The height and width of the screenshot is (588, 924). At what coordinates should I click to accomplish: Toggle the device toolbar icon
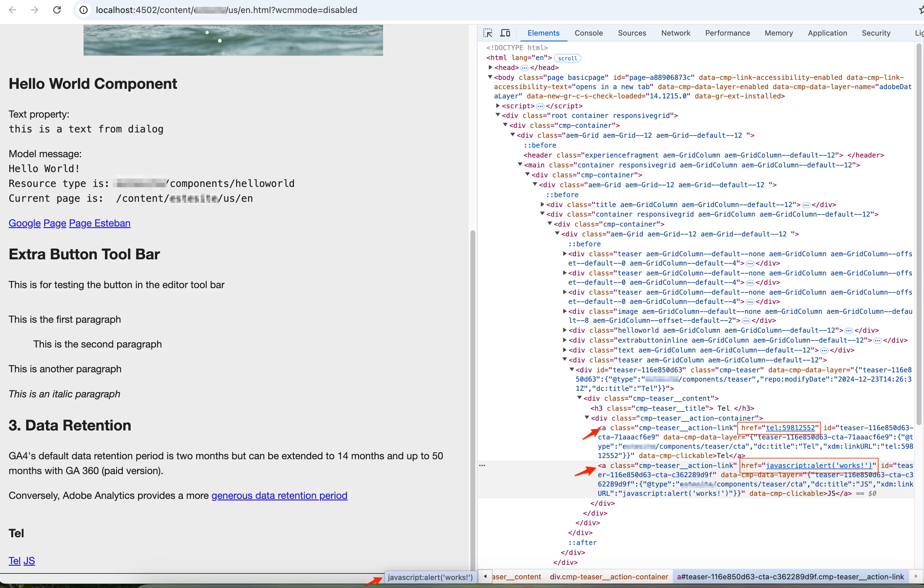[x=505, y=33]
